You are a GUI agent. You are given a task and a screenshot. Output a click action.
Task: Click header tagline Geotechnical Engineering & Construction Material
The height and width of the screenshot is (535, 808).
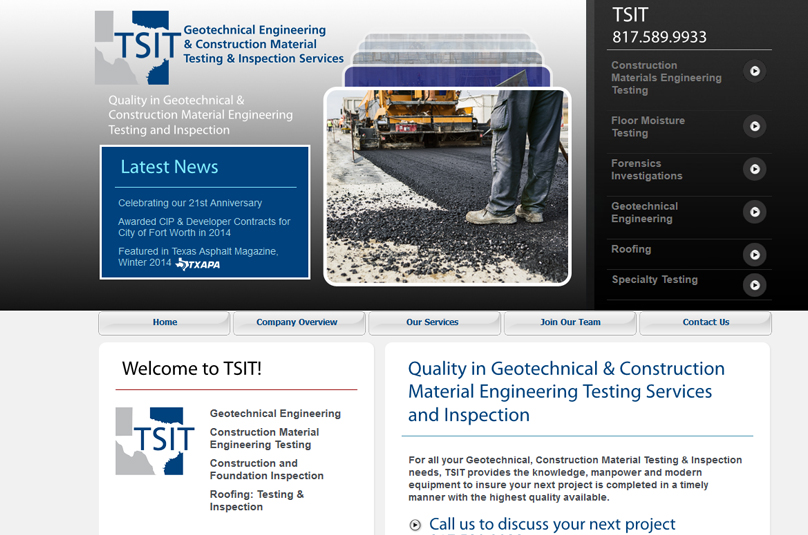pos(263,44)
